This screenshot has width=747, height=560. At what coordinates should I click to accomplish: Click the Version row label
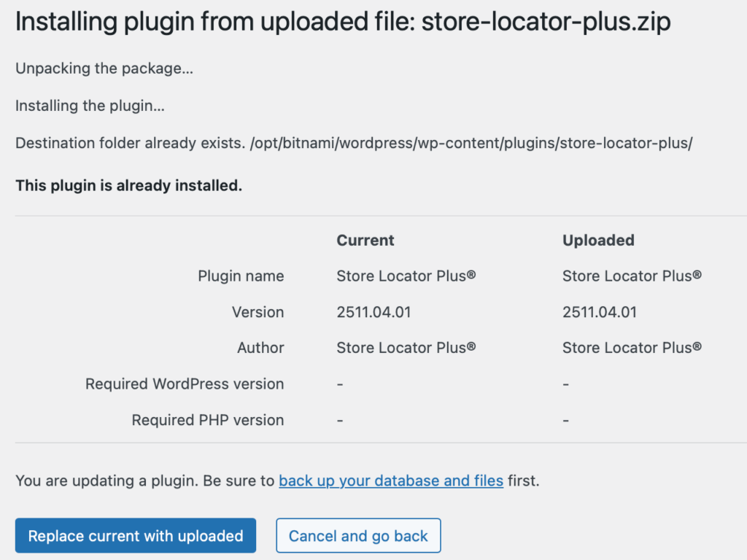258,312
